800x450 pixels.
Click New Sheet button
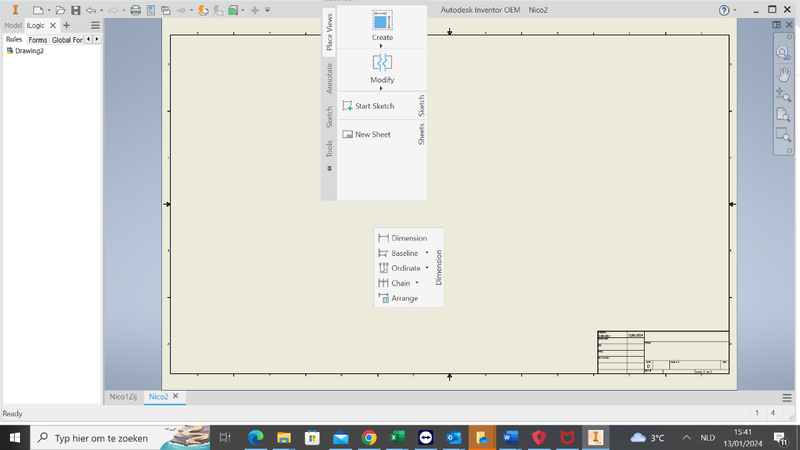pyautogui.click(x=366, y=134)
